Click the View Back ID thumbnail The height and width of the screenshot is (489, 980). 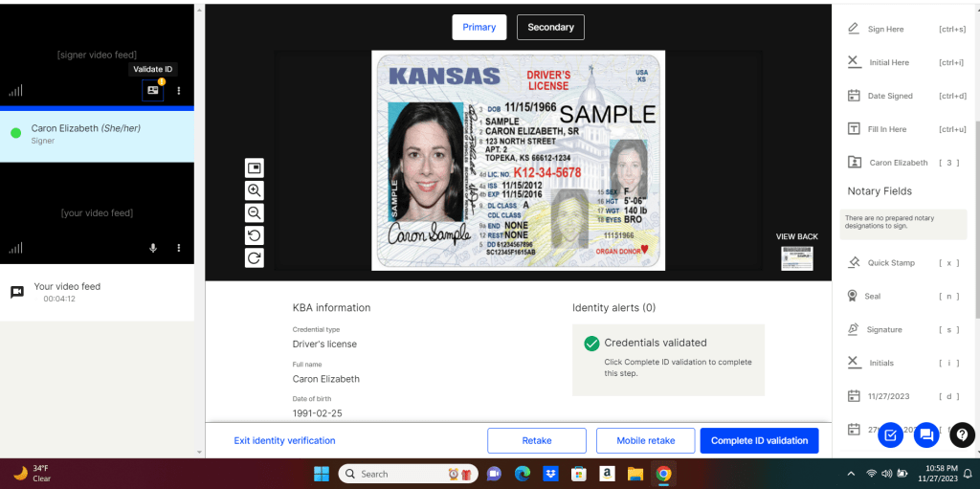(796, 256)
